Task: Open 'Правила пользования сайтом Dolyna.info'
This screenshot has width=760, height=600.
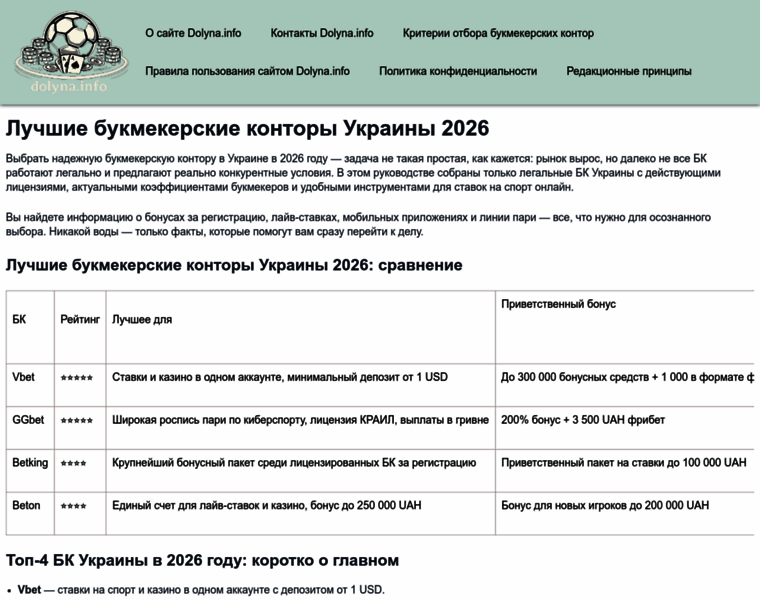Action: (x=247, y=71)
